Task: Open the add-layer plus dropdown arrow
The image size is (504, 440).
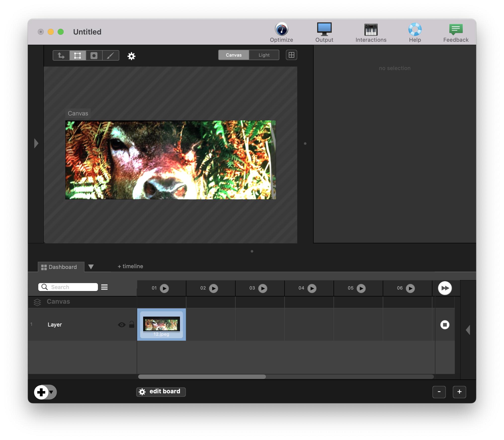Action: [x=51, y=392]
